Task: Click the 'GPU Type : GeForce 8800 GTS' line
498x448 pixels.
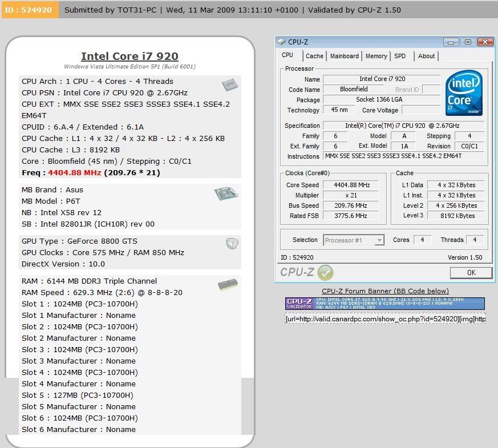Action: pyautogui.click(x=79, y=241)
